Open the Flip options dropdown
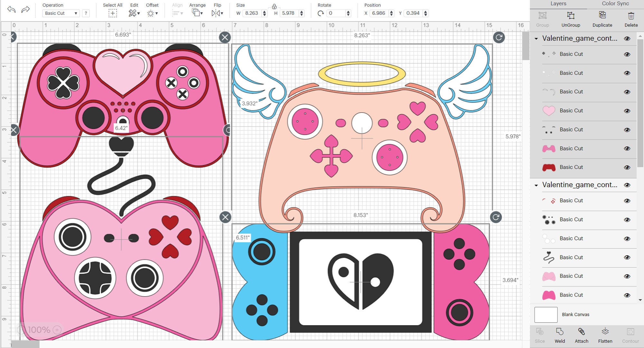This screenshot has height=348, width=644. [222, 13]
